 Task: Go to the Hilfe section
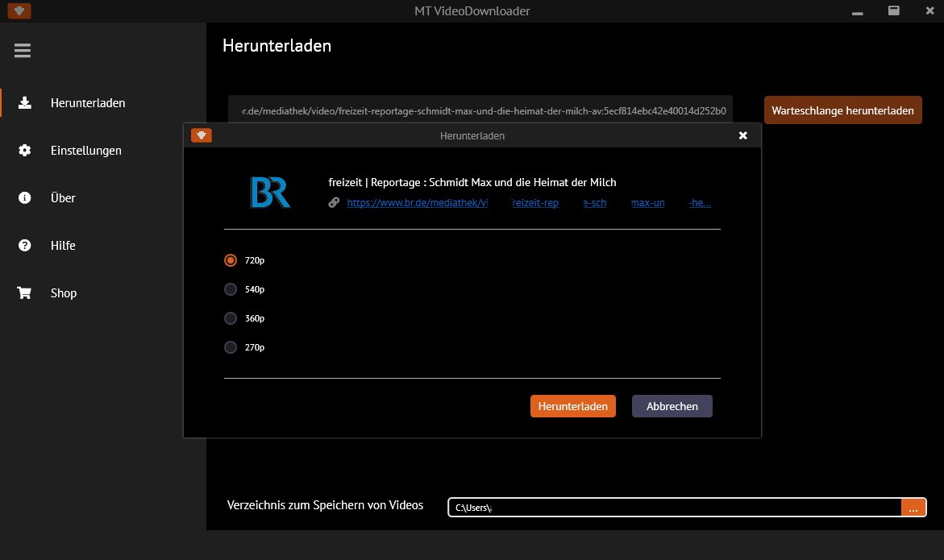point(63,246)
